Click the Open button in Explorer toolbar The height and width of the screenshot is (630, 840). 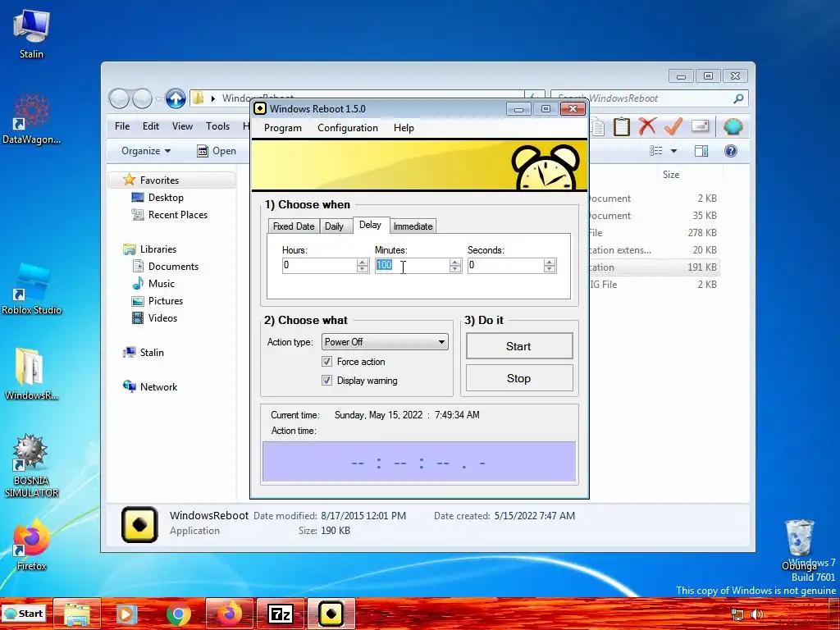pyautogui.click(x=217, y=151)
